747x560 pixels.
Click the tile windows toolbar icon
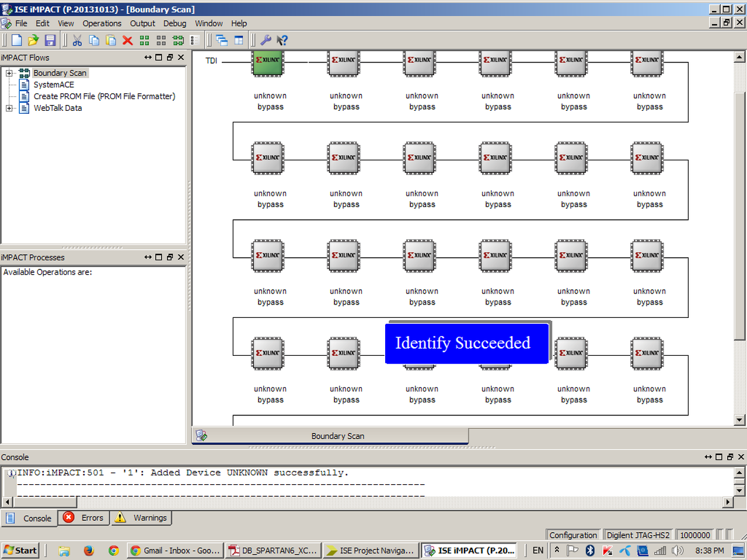(x=239, y=40)
